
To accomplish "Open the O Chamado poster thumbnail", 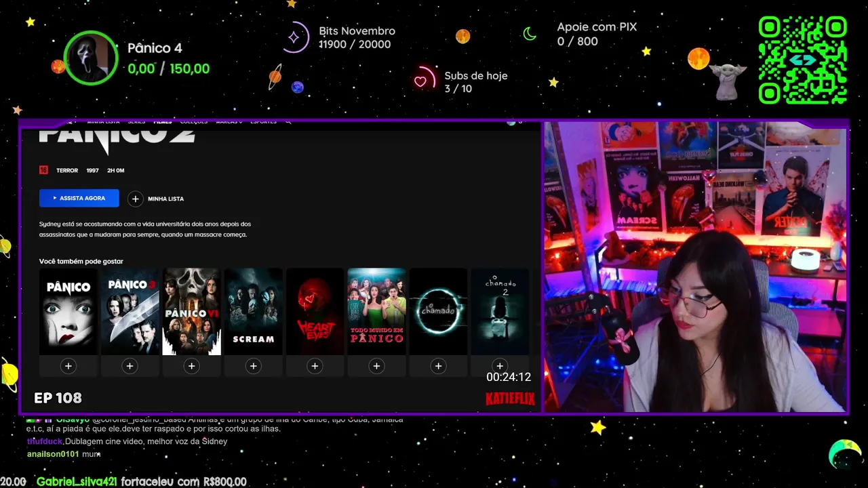I will tap(438, 311).
